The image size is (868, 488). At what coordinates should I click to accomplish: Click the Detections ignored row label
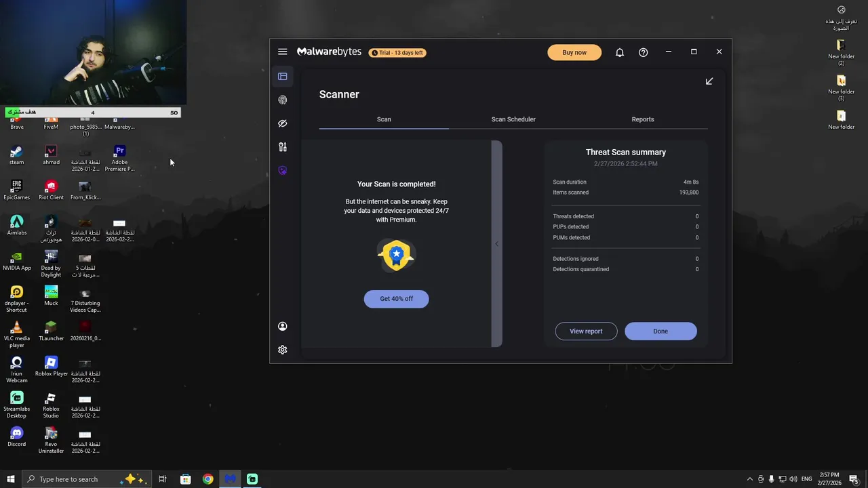pyautogui.click(x=576, y=259)
